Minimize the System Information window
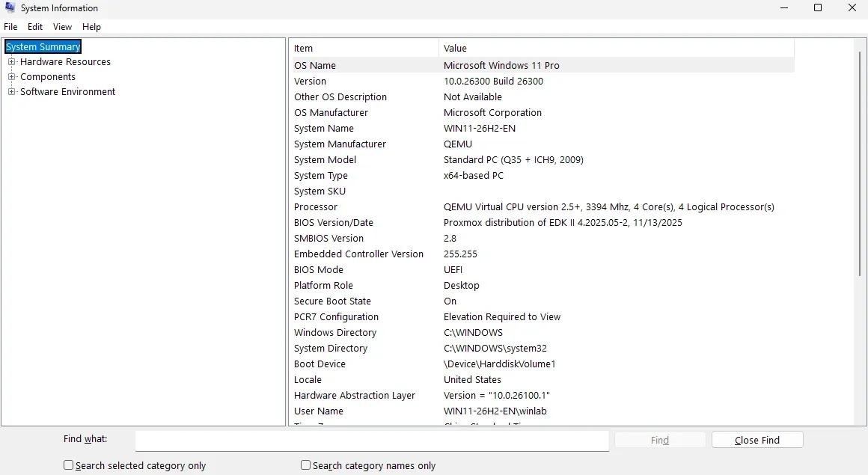This screenshot has height=475, width=868. 784,7
